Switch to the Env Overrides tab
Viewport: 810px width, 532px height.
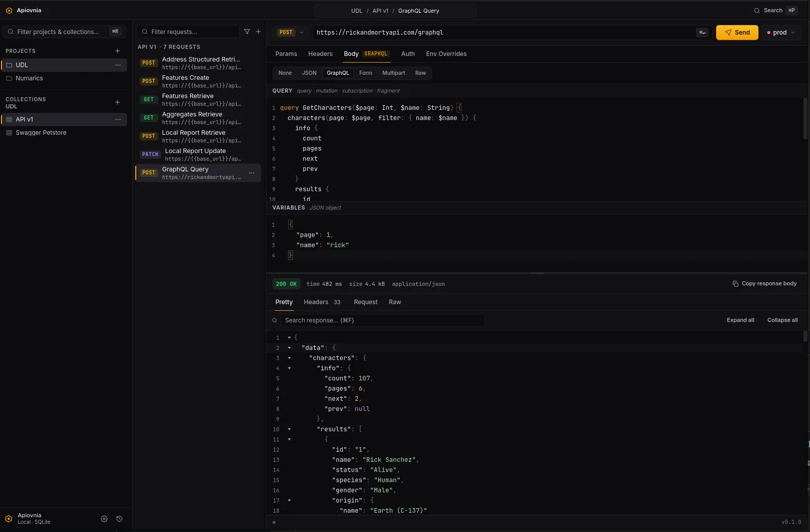[446, 54]
